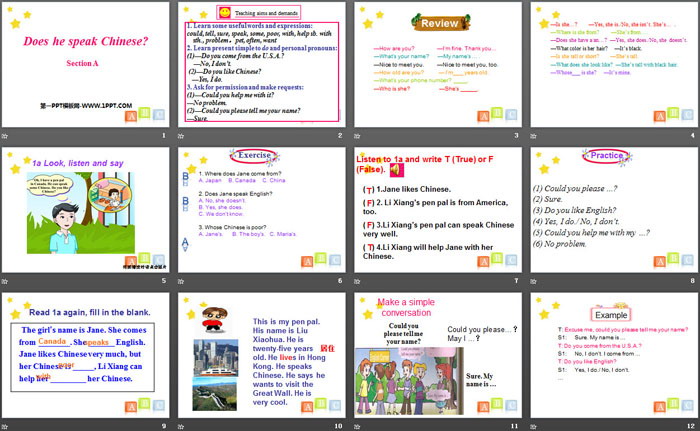Click the slide number 7 label
Screen dimensions: 700x431
516,280
